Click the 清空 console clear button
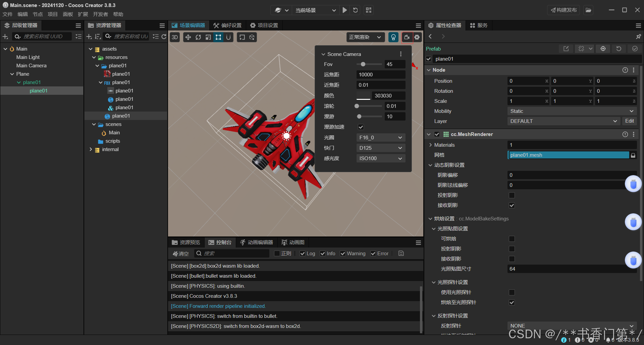 181,254
